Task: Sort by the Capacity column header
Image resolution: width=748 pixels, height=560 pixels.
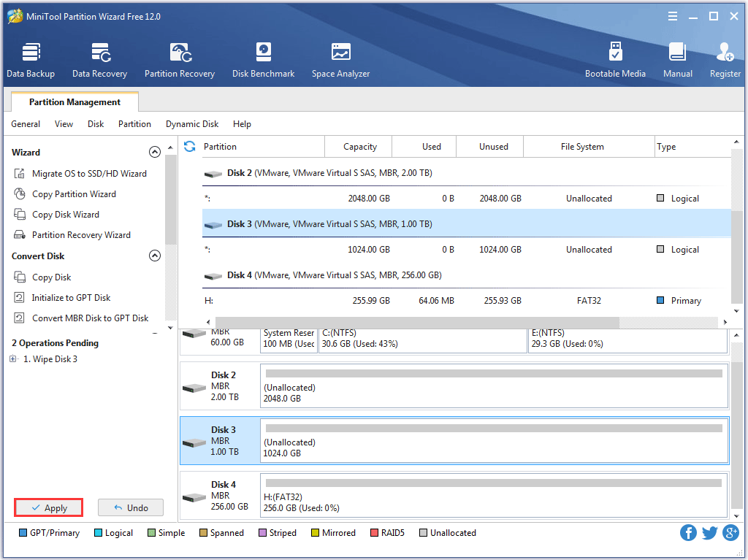Action: [x=359, y=147]
